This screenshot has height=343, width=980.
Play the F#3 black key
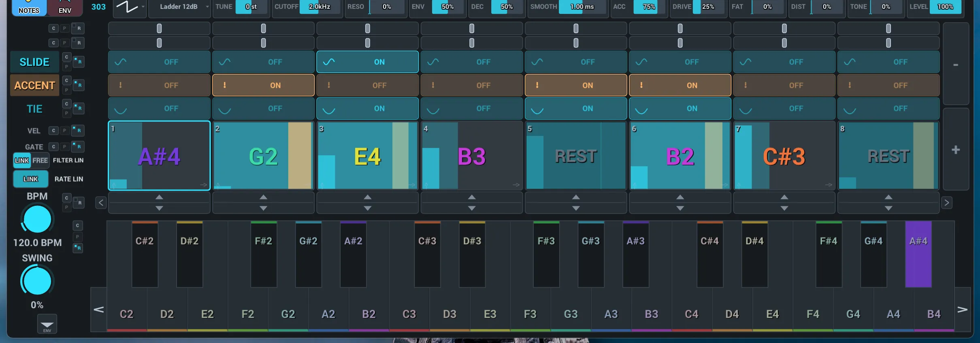click(546, 254)
